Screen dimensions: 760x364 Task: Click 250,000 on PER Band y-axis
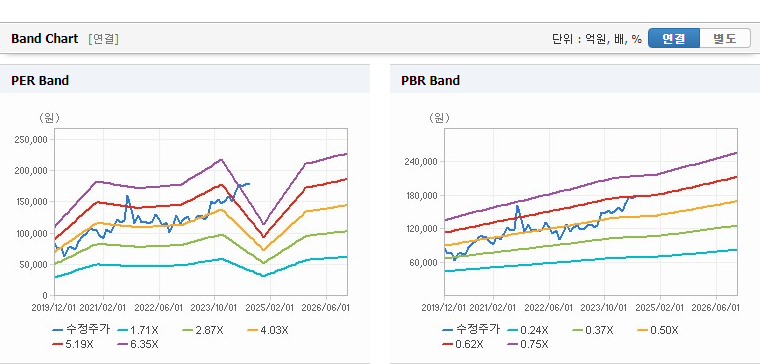(x=32, y=140)
